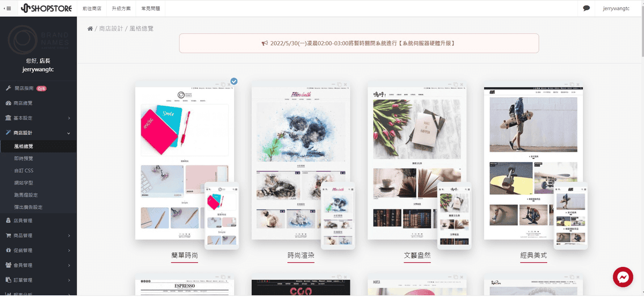Click the 時尚渲染 theme title
The height and width of the screenshot is (297, 644).
(x=301, y=256)
